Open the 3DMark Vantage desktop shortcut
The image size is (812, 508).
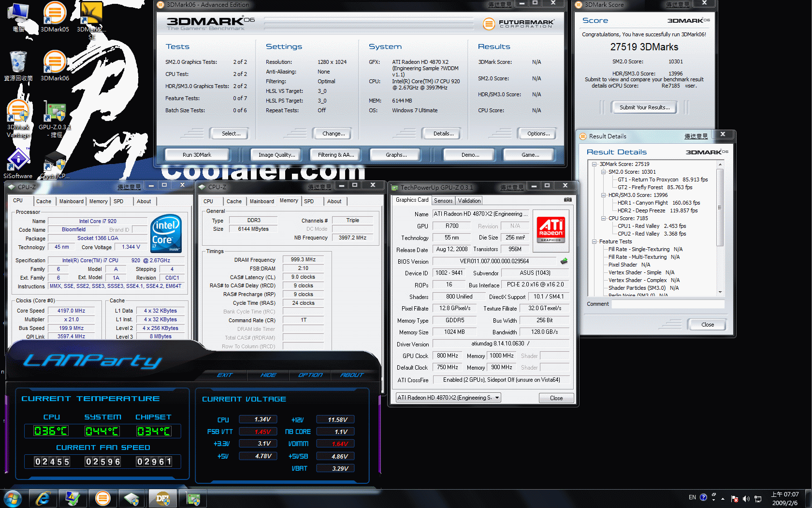point(18,119)
